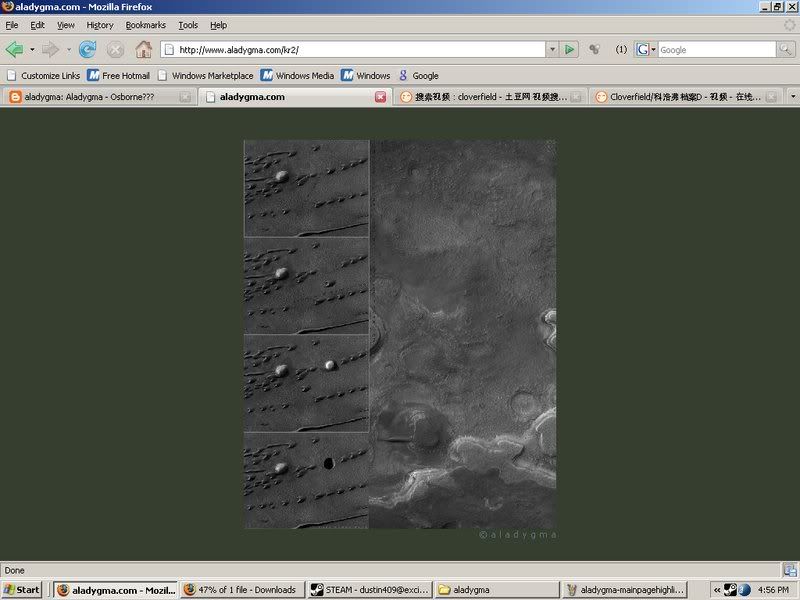The width and height of the screenshot is (800, 600).
Task: Click the green Go button beside address bar
Action: click(569, 49)
